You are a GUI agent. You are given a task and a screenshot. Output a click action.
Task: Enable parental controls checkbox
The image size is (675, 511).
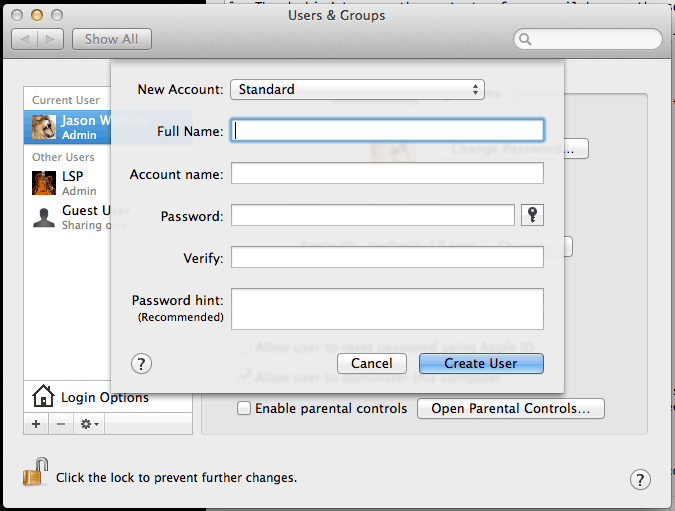244,408
